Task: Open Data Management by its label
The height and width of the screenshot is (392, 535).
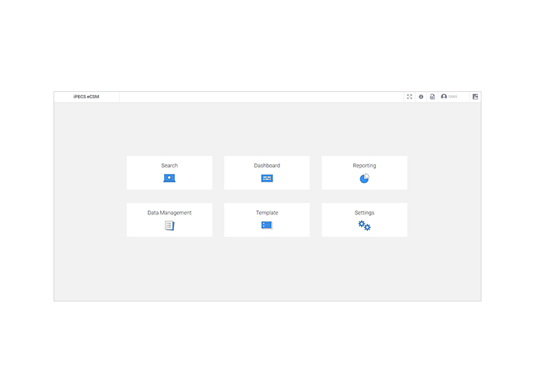Action: coord(169,212)
